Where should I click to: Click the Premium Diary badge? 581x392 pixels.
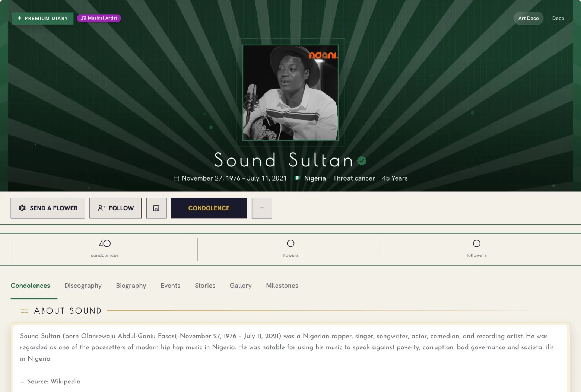pos(42,18)
